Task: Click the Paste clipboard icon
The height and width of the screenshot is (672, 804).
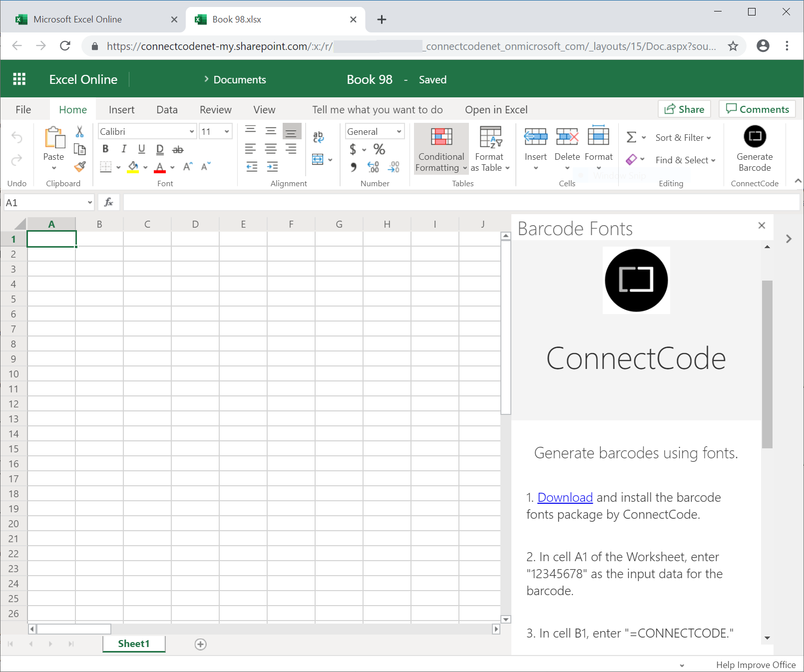Action: 54,137
